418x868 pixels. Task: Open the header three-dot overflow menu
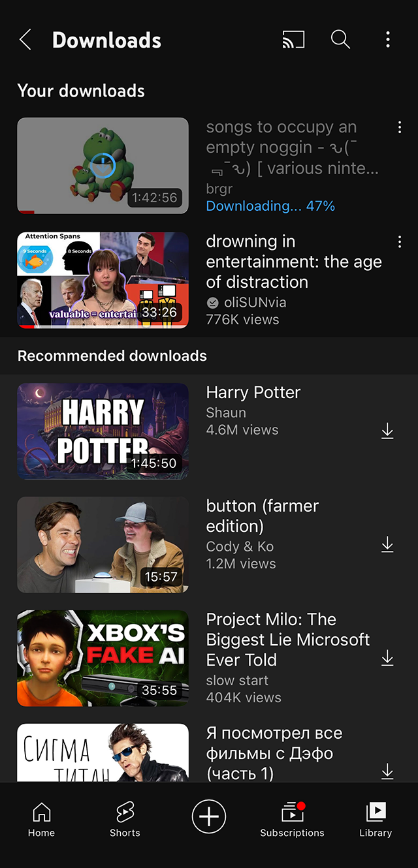click(388, 40)
